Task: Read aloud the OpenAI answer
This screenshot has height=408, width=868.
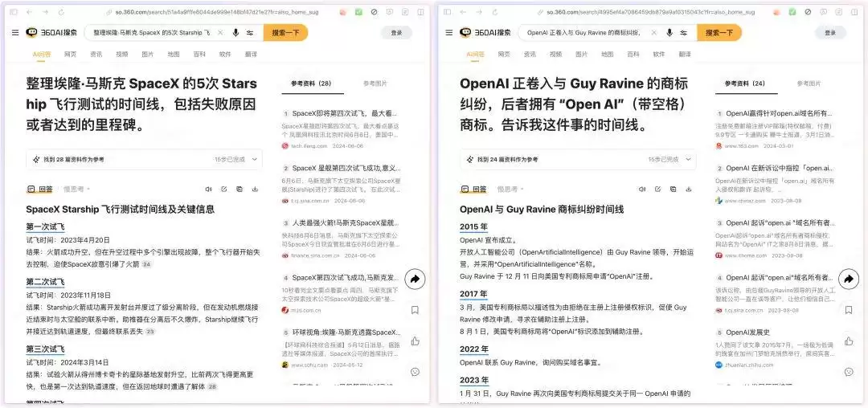Action: point(642,189)
